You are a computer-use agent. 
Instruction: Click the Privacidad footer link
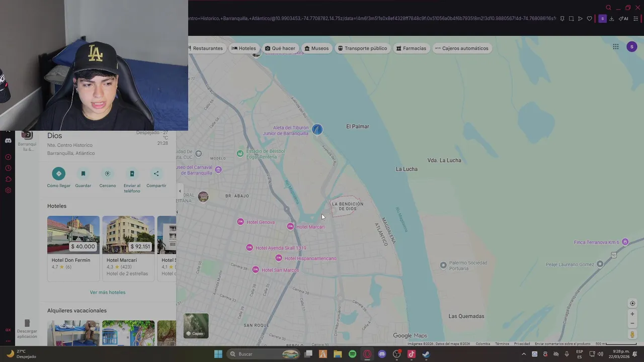[522, 344]
